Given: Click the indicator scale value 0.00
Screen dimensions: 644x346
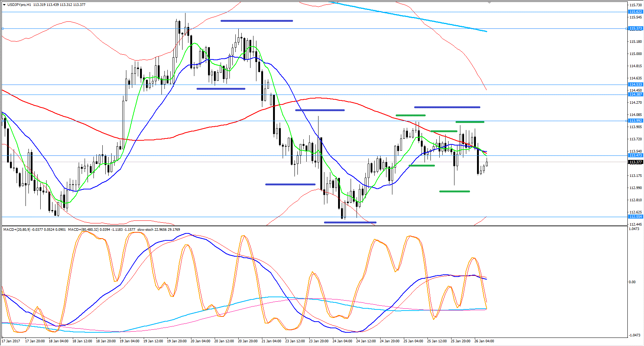Looking at the screenshot, I should click(632, 282).
